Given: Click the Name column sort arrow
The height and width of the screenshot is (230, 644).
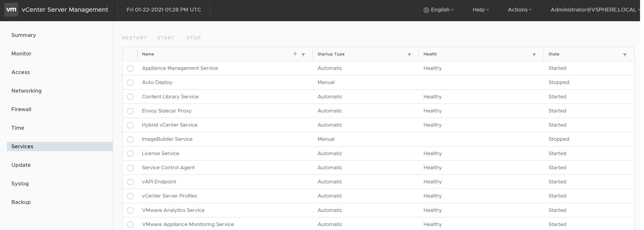Looking at the screenshot, I should coord(295,54).
